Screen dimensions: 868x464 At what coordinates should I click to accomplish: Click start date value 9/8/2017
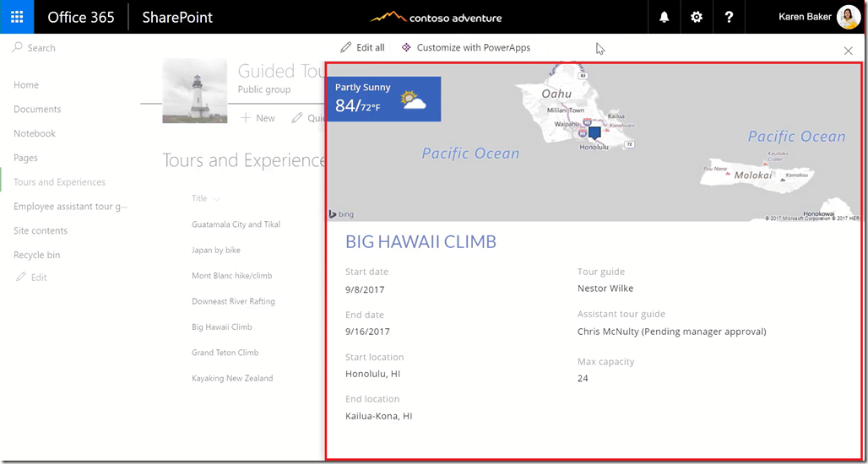pyautogui.click(x=365, y=289)
